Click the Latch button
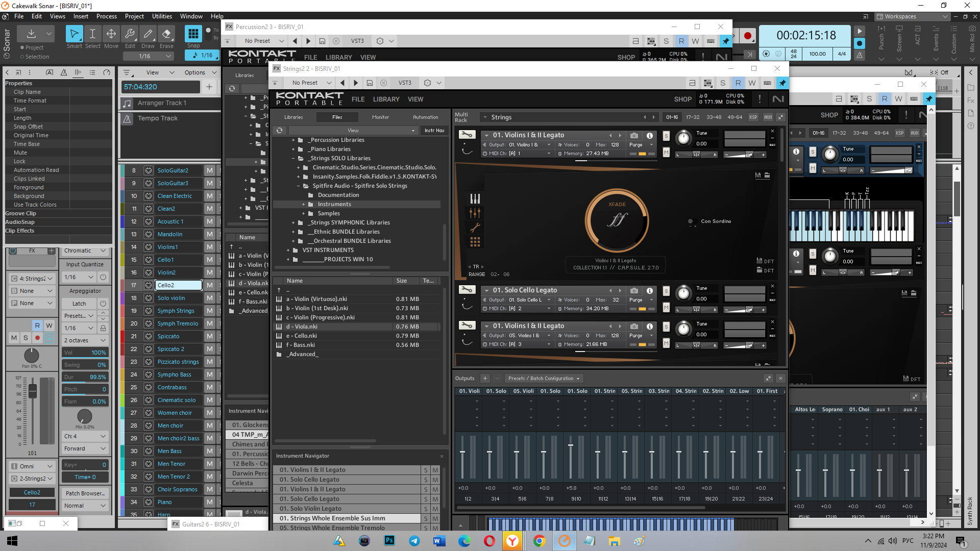Image resolution: width=980 pixels, height=551 pixels. click(x=79, y=304)
